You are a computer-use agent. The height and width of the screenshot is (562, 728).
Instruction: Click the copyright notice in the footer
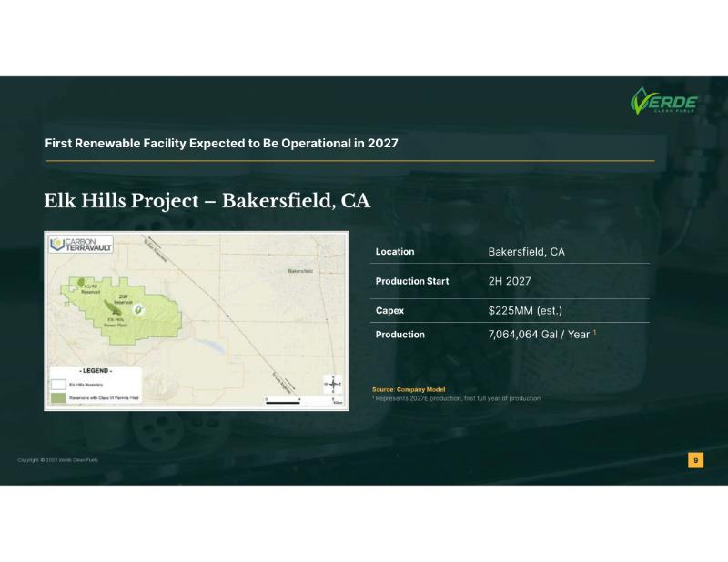point(58,460)
